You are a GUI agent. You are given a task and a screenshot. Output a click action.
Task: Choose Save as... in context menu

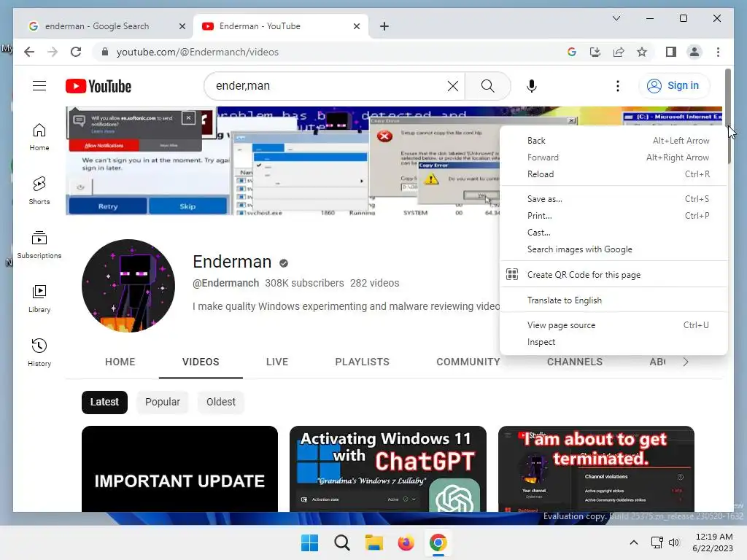click(x=614, y=199)
